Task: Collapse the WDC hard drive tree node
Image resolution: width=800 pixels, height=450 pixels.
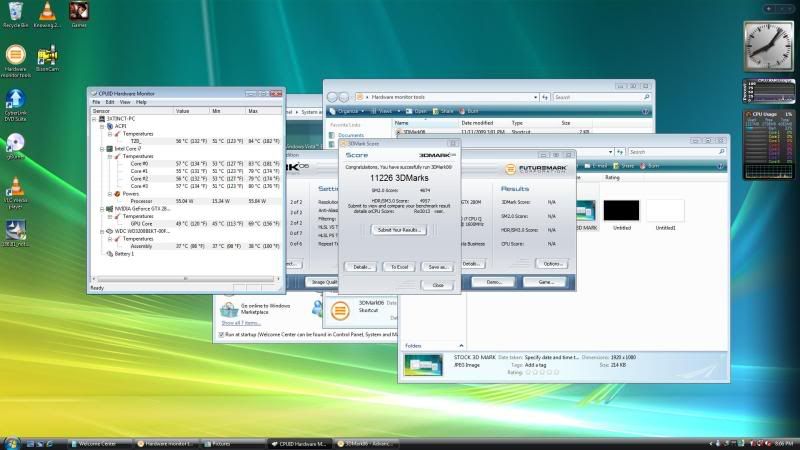Action: 102,231
